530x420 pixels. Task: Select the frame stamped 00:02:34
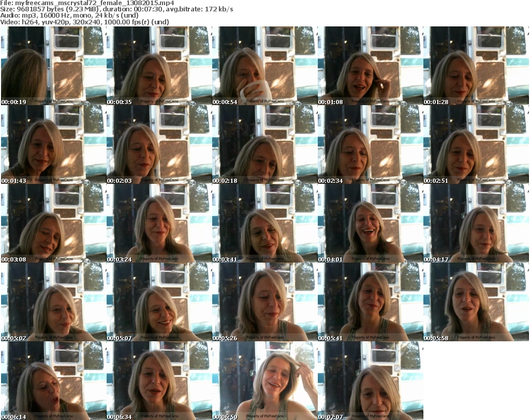371,144
